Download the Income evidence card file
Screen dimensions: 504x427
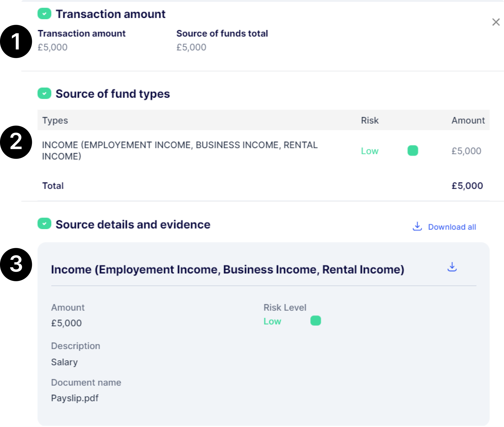pyautogui.click(x=452, y=267)
